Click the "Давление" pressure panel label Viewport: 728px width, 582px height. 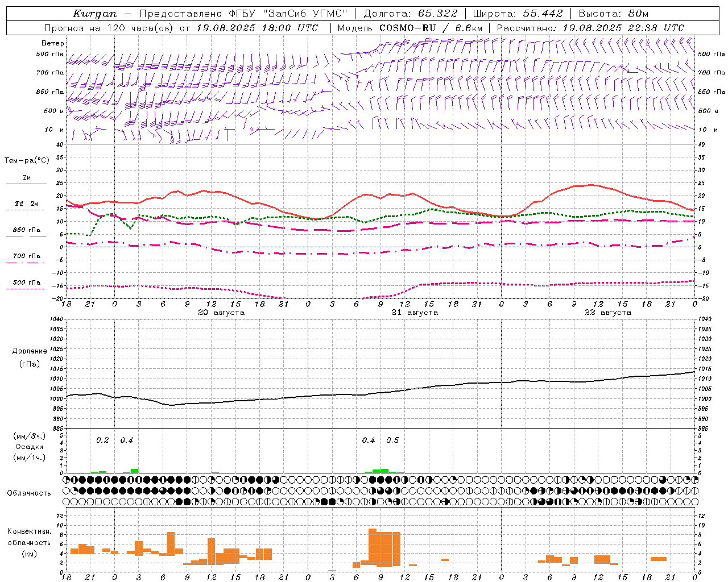[x=30, y=351]
